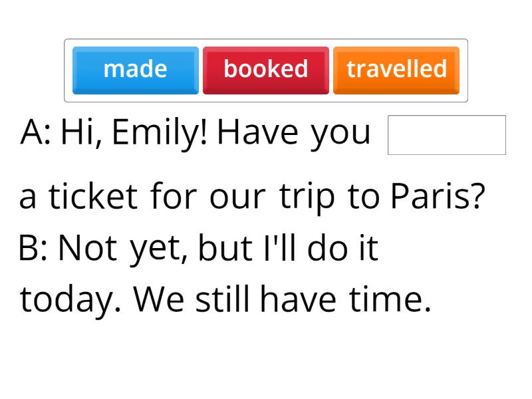Click the word "ticket" in the dialogue
Image resolution: width=532 pixels, height=399 pixels.
click(x=94, y=197)
